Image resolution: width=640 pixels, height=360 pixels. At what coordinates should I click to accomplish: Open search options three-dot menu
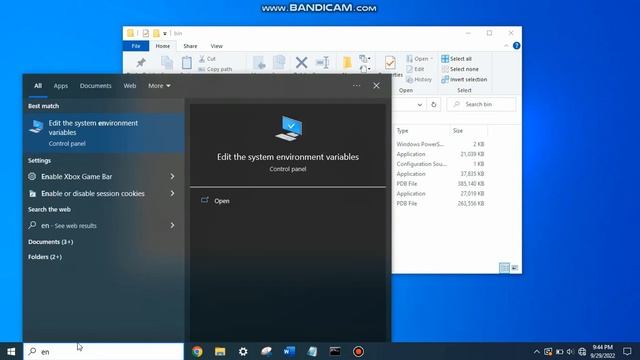(x=356, y=86)
